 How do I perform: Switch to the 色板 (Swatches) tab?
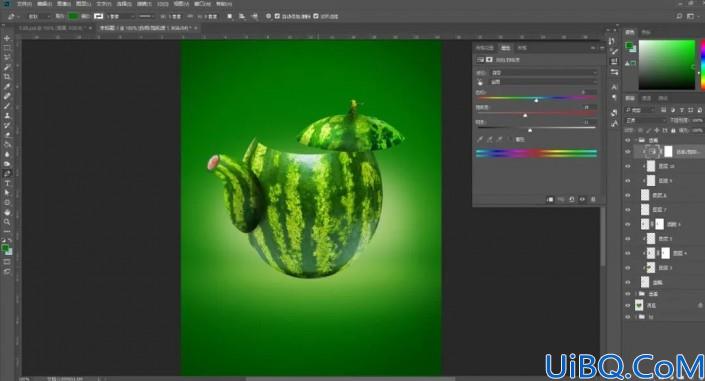(x=646, y=32)
